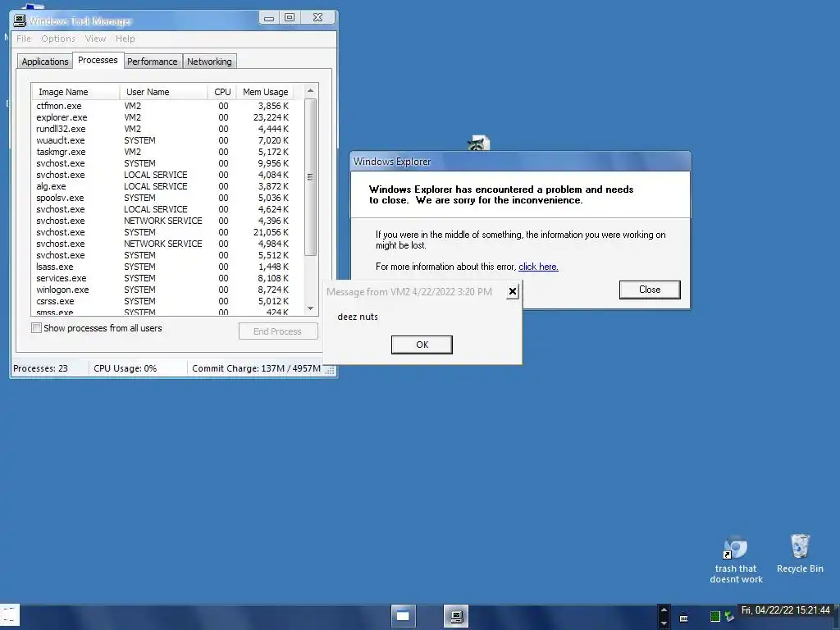Screen dimensions: 840x630
Task: Click the blank window taskbar button
Action: 403,617
